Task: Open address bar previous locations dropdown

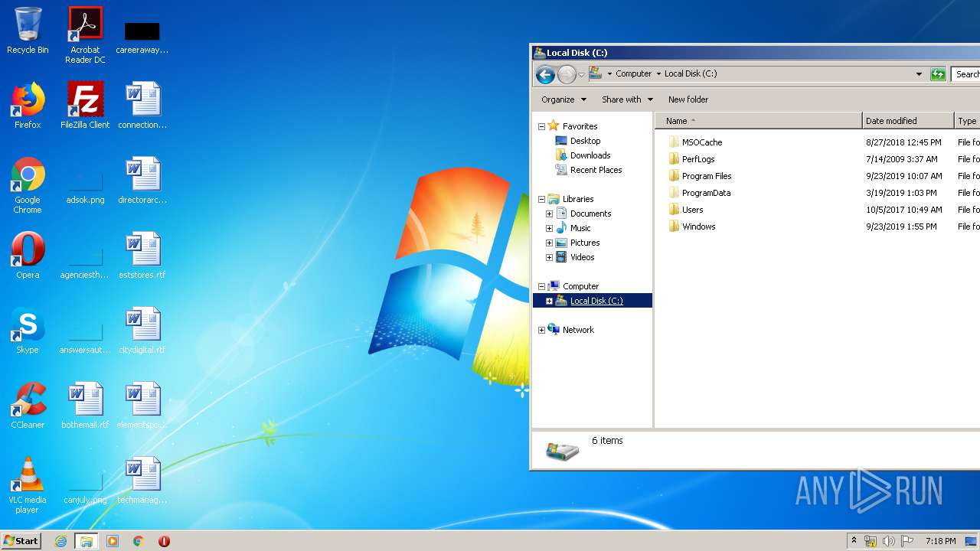Action: pyautogui.click(x=919, y=74)
